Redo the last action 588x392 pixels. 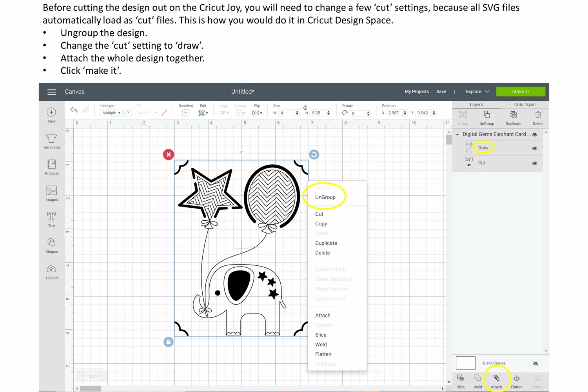pos(86,110)
